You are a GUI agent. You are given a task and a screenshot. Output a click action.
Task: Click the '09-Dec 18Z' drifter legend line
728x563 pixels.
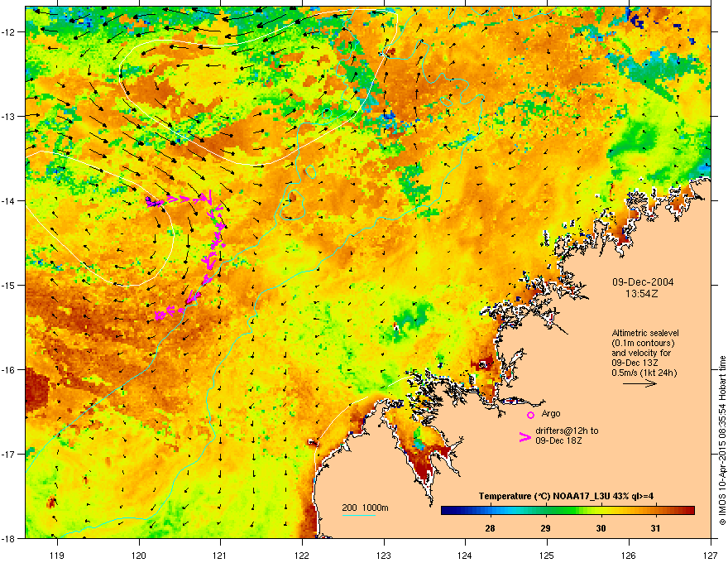[x=558, y=440]
